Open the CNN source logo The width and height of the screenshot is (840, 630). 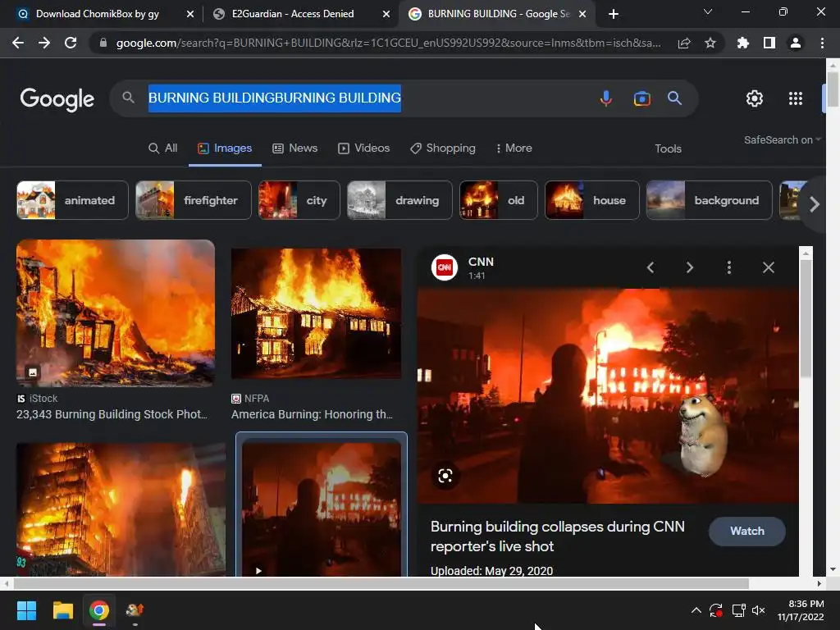[445, 267]
